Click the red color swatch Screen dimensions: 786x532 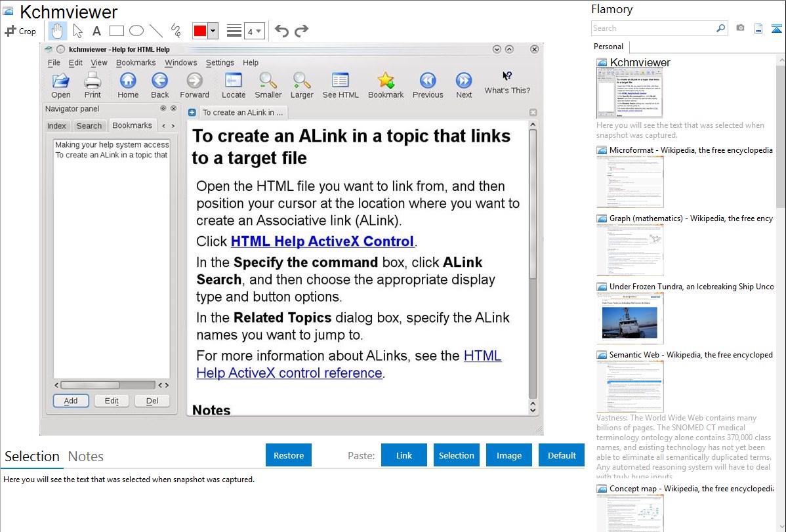200,31
